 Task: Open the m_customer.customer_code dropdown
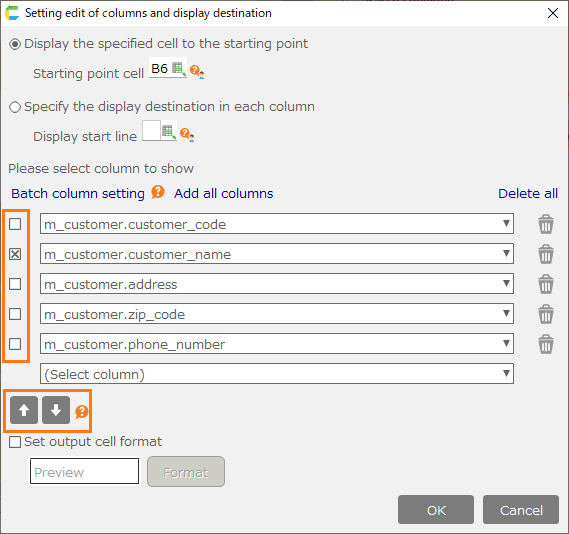(x=277, y=224)
